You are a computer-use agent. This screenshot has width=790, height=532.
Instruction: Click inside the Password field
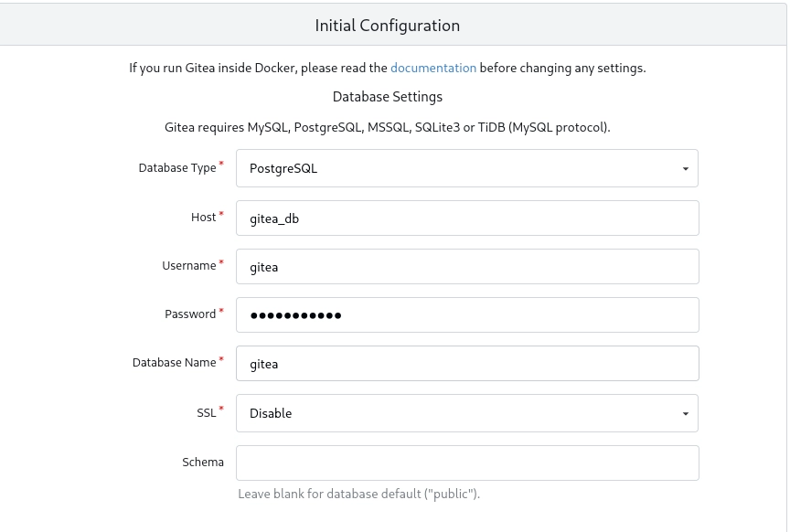point(466,314)
